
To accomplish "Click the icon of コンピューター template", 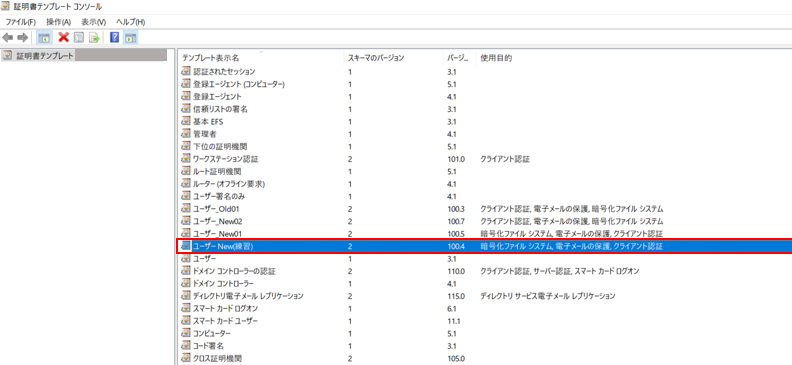I will click(x=186, y=334).
